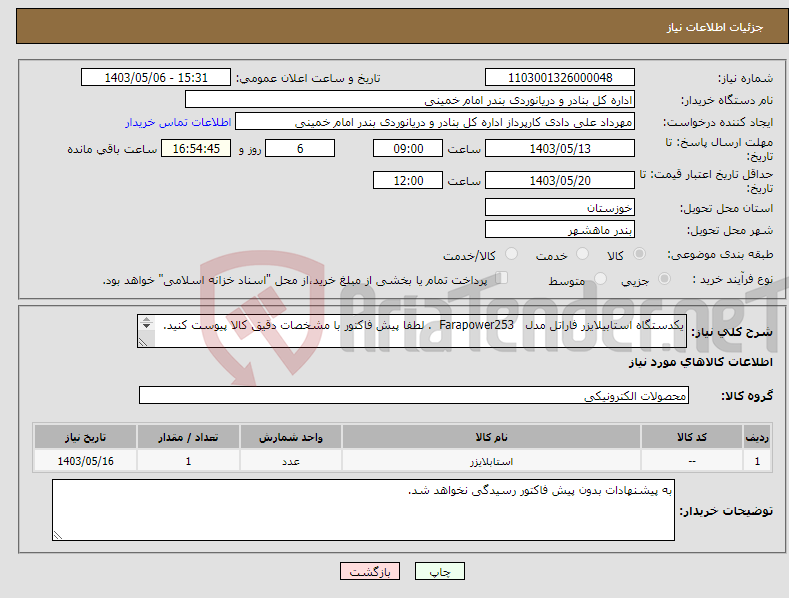Click the goods group field محصولات الکترونیکی

(x=414, y=395)
